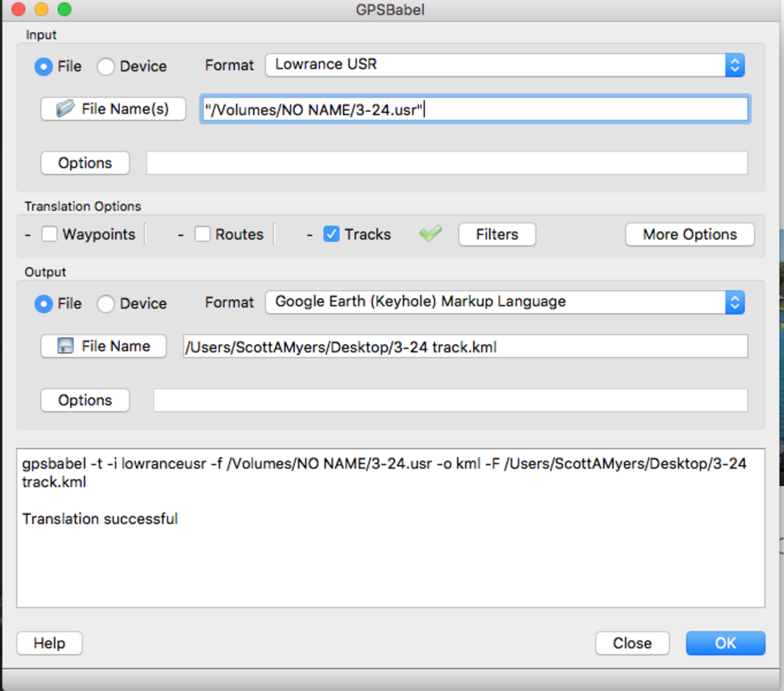This screenshot has height=691, width=784.
Task: Open the Input Options button
Action: (x=85, y=163)
